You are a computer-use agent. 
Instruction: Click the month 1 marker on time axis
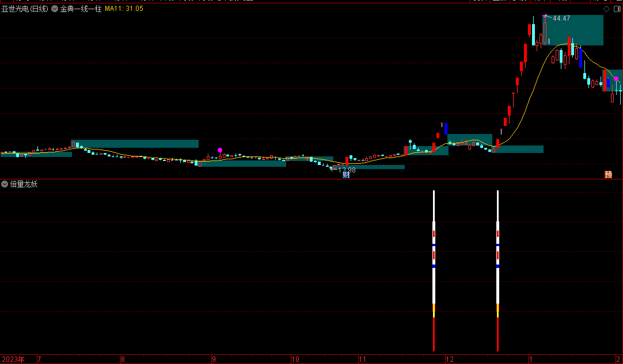tap(530, 359)
